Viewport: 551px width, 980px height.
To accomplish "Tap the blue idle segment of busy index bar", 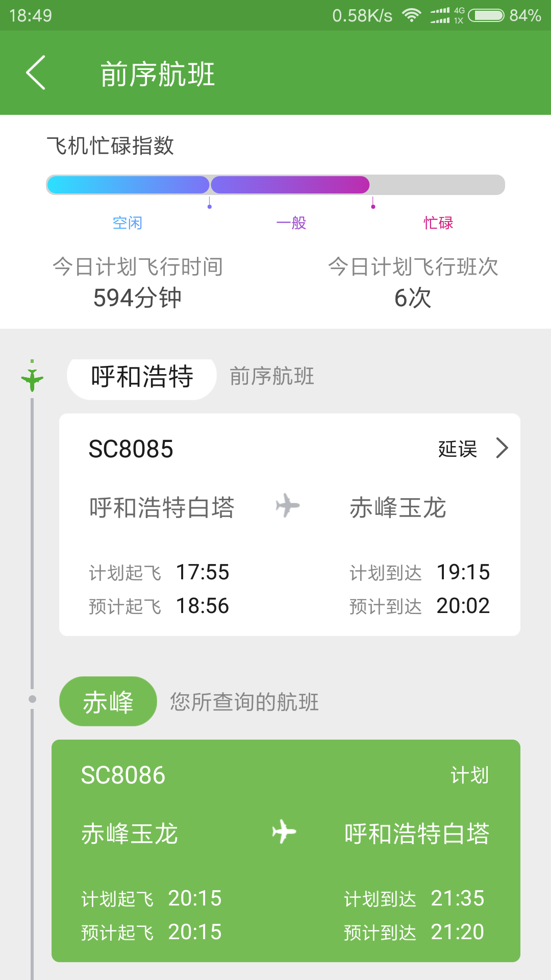I will click(128, 185).
